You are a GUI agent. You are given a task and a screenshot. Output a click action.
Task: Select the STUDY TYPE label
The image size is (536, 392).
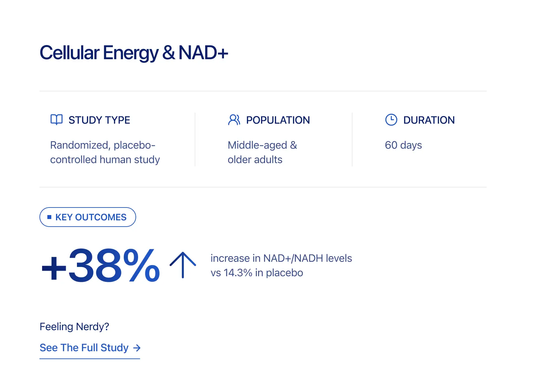click(99, 120)
